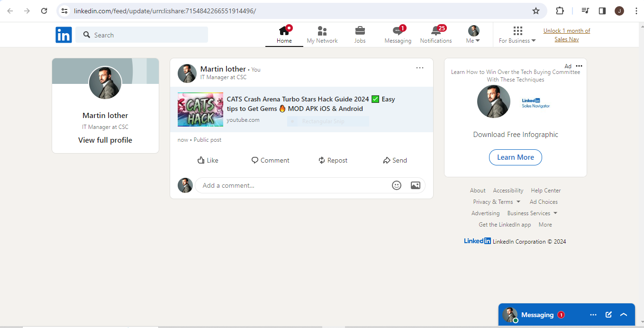Click View full profile
The height and width of the screenshot is (328, 644).
(105, 140)
